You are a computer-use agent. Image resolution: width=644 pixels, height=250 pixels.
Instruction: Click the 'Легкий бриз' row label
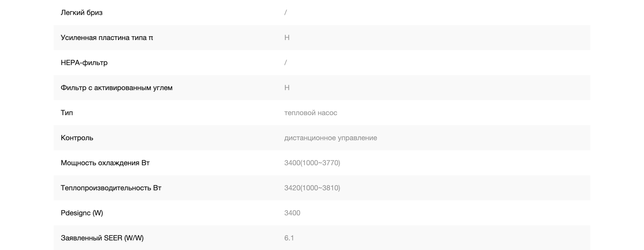82,13
